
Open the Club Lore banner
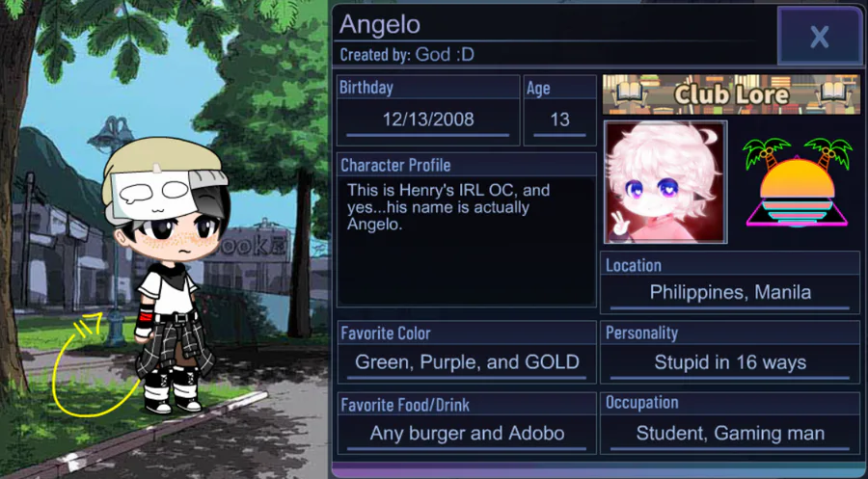[731, 94]
